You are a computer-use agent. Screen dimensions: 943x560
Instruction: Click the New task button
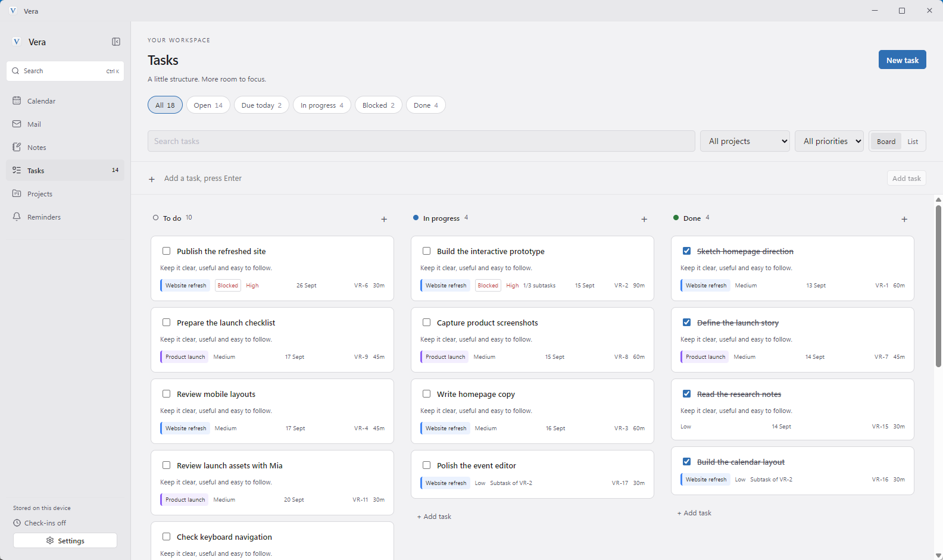[x=903, y=60]
